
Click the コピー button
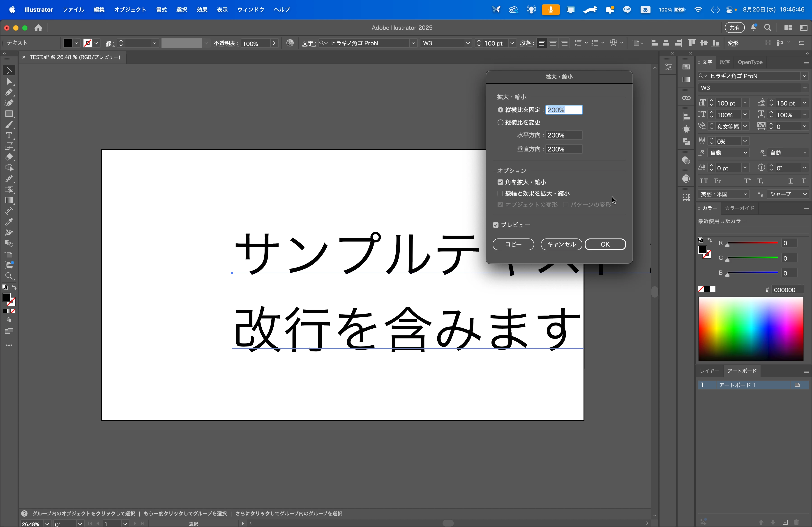click(513, 244)
